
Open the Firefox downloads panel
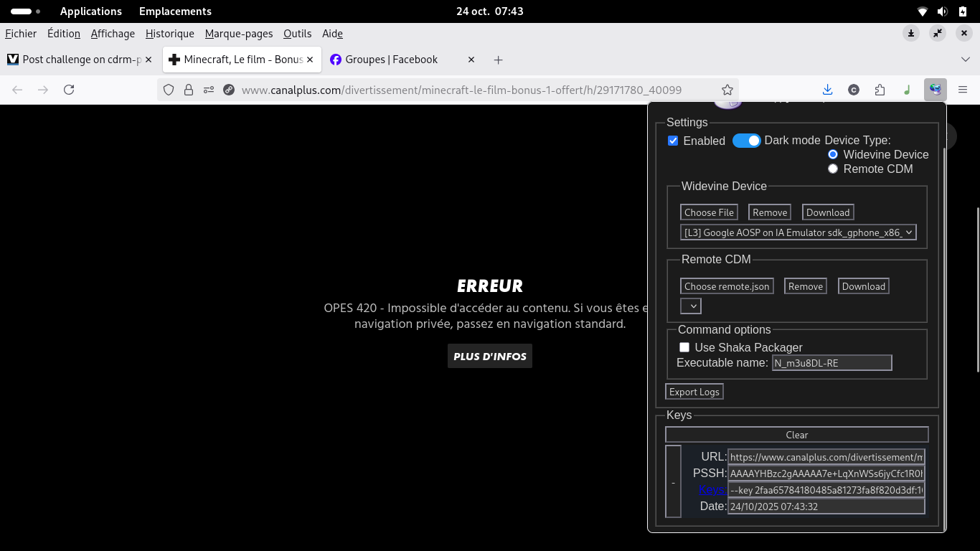(x=827, y=90)
